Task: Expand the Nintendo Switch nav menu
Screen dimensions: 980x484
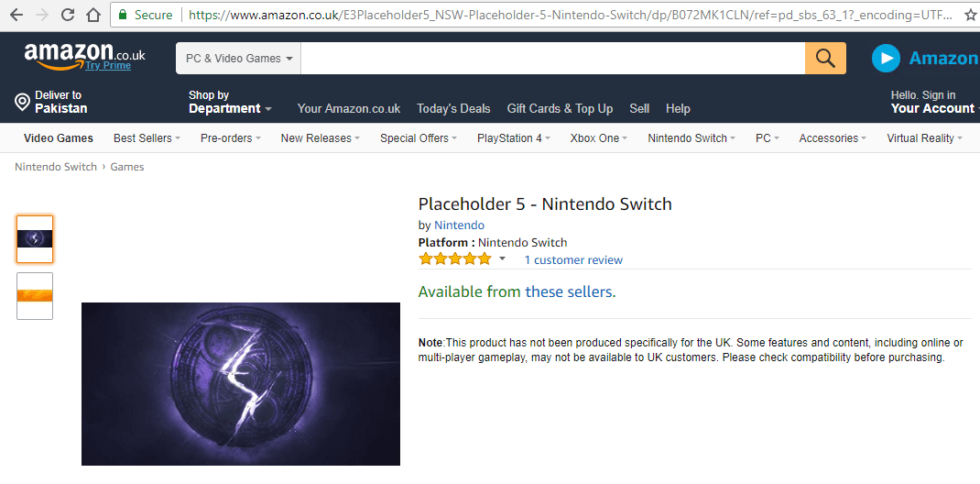Action: click(691, 138)
